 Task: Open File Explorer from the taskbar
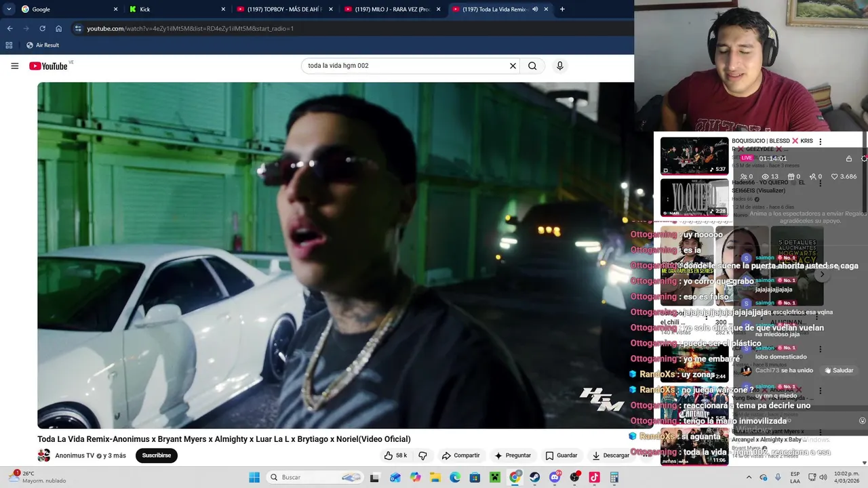(x=435, y=477)
